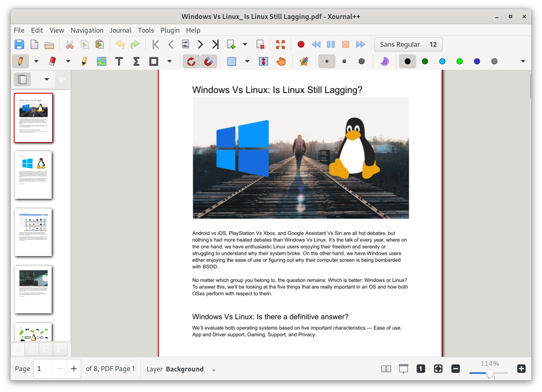
Task: Expand the rectangle selection tool dropdown
Action: 247,61
